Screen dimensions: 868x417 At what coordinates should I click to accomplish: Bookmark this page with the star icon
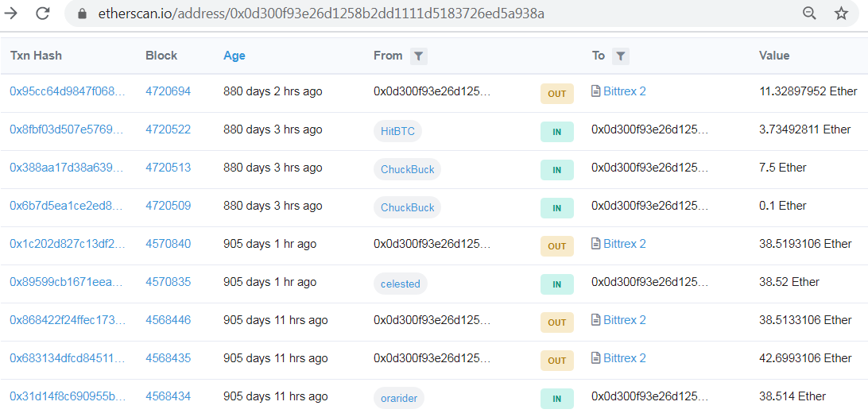click(x=842, y=14)
